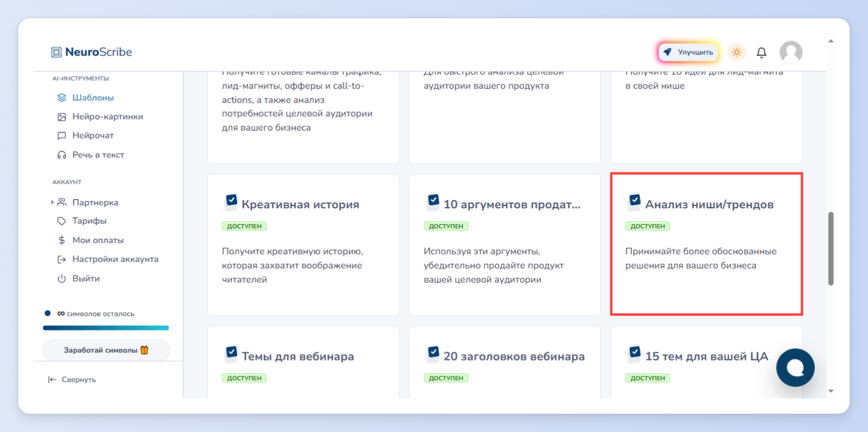Click 'AI-ИНСТРУМЕНТЫ' section header
Viewport: 868px width, 432px height.
click(x=80, y=78)
